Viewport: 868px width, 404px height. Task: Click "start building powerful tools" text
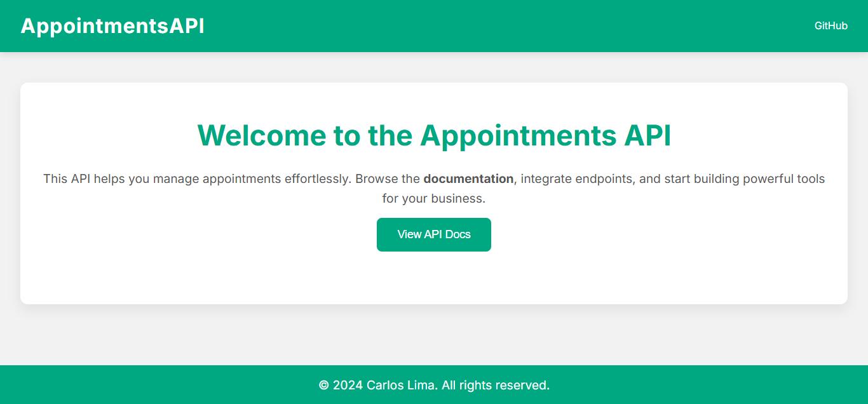pyautogui.click(x=744, y=179)
